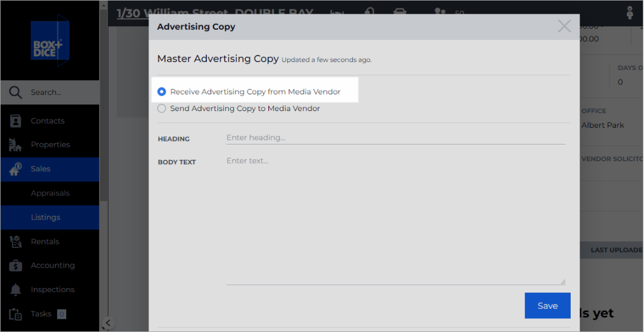
Task: Click the Tasks count badge
Action: pyautogui.click(x=61, y=314)
